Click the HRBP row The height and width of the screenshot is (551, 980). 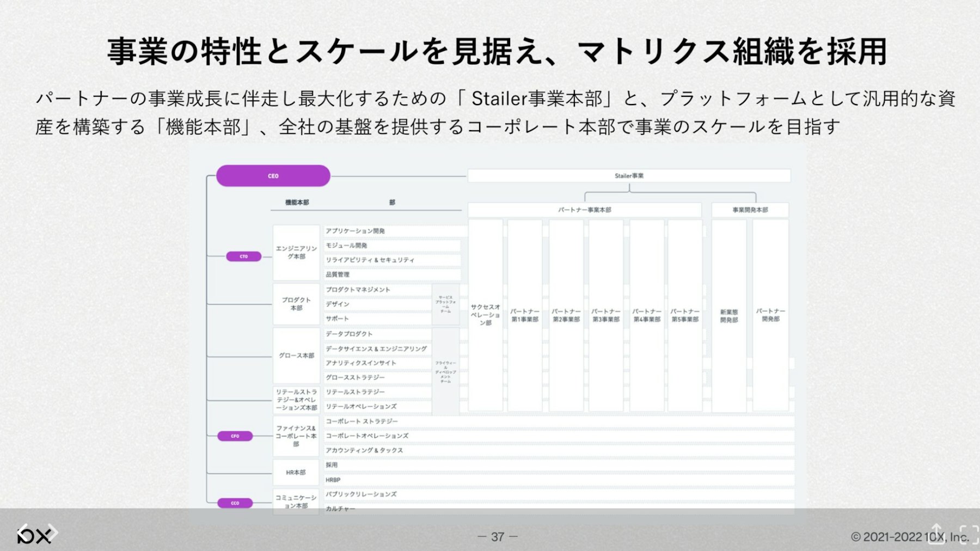559,480
